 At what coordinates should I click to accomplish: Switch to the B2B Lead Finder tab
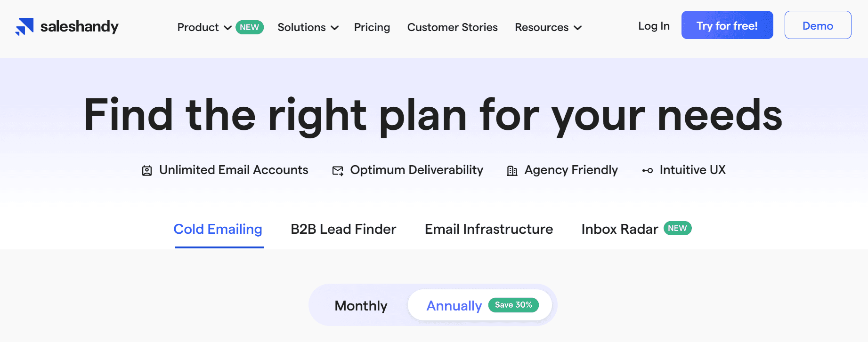click(x=343, y=229)
